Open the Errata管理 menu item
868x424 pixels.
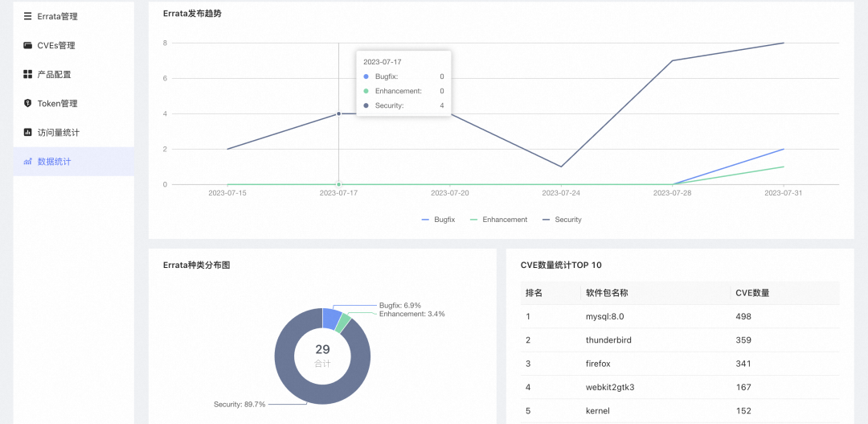(74, 17)
